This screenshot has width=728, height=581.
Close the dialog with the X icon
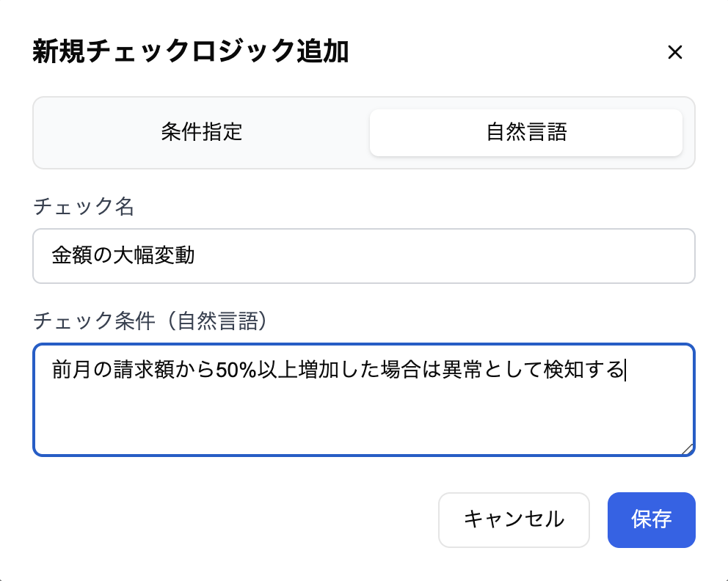click(x=674, y=53)
